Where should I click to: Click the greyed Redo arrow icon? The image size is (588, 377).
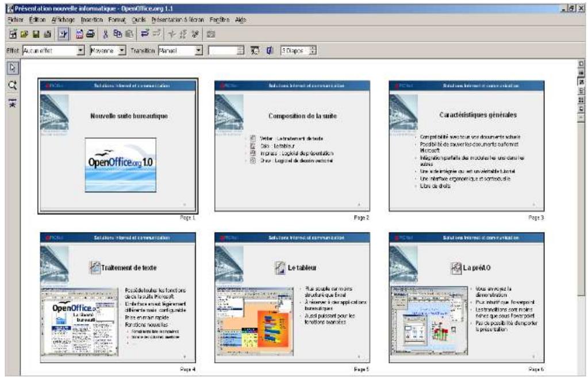coord(156,34)
